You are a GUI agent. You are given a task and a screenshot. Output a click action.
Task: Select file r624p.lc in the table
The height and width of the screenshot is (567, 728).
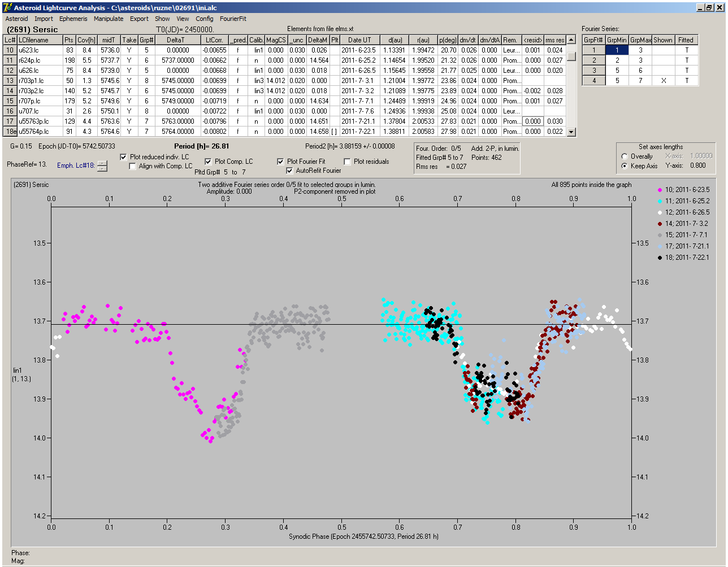click(40, 60)
